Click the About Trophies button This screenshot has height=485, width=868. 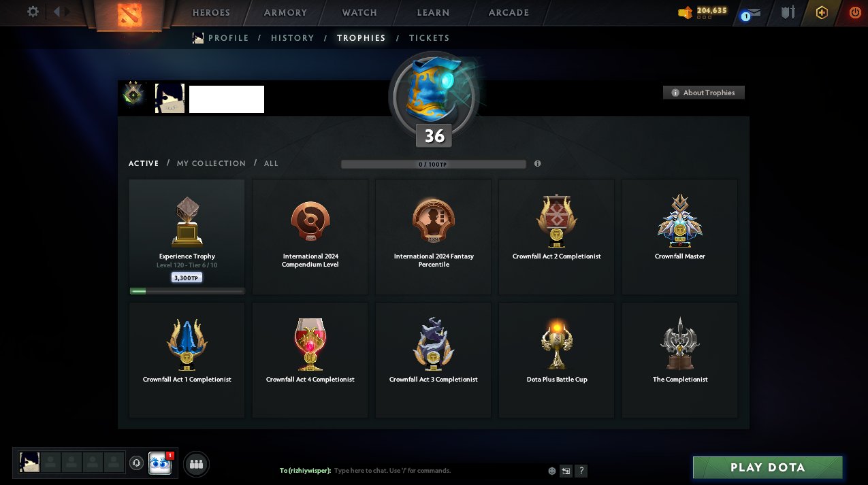(x=704, y=93)
